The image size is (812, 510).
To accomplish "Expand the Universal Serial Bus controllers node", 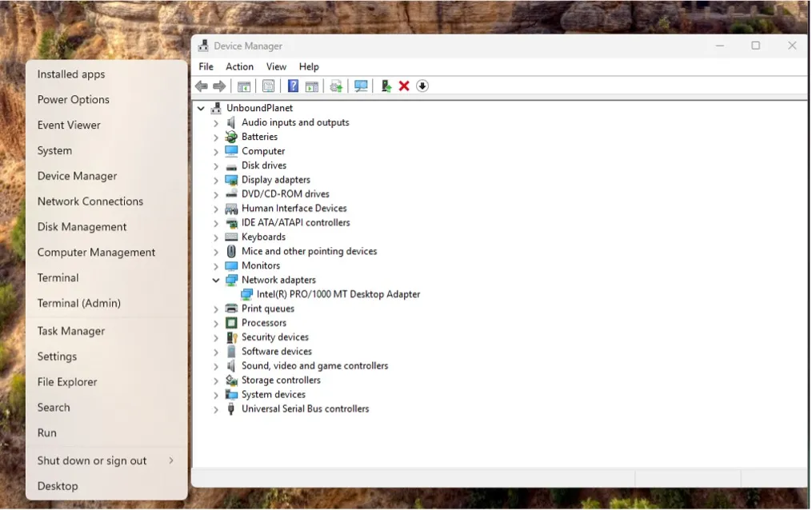I will point(216,409).
